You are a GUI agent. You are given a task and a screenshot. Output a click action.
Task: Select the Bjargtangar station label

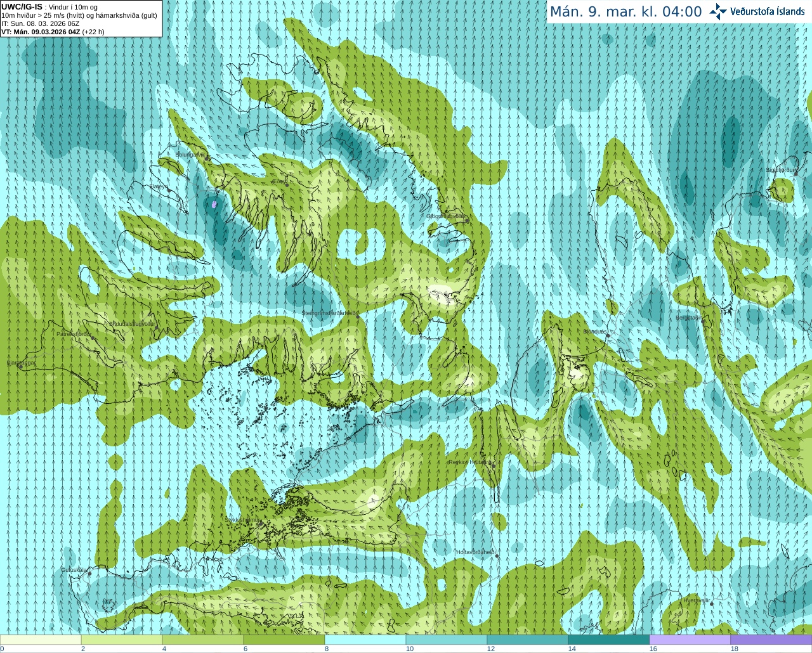pos(20,363)
